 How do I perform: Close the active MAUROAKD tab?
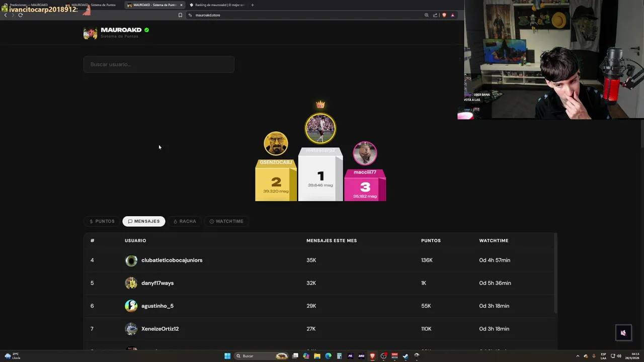point(181,5)
